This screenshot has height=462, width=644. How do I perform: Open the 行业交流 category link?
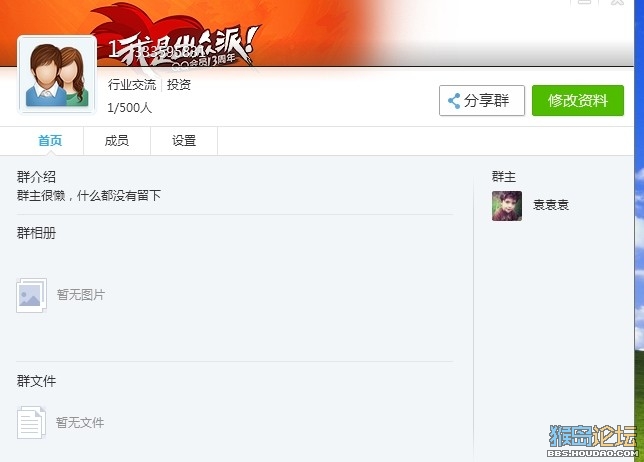coord(132,85)
